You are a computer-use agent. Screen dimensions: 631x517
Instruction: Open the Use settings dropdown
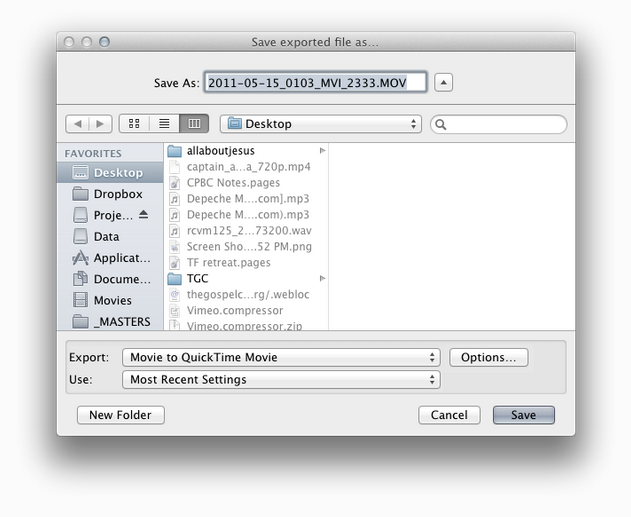pyautogui.click(x=281, y=379)
